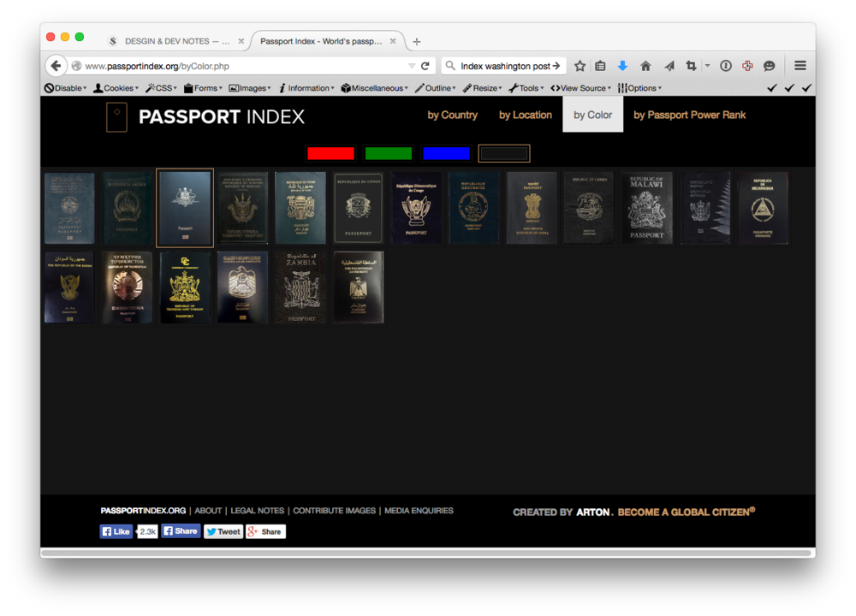856x616 pixels.
Task: Bookmark this page using the star icon
Action: coord(580,65)
